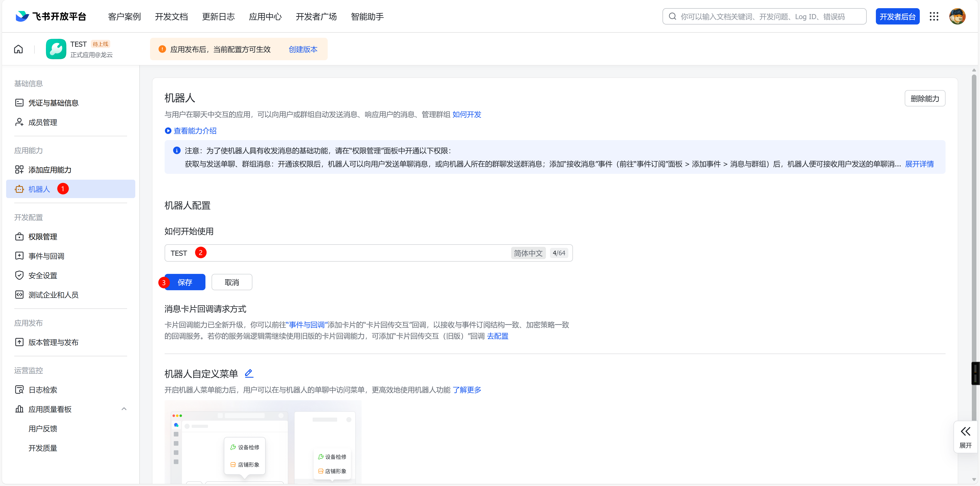
Task: Click the page vertical scrollbar
Action: (x=974, y=228)
